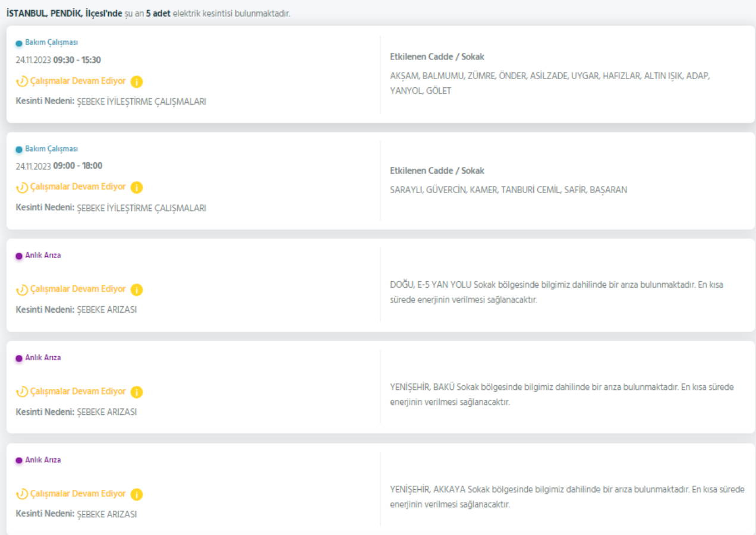
Task: Click clock icon in 09:00 - 18:00 outage card
Action: 22,187
